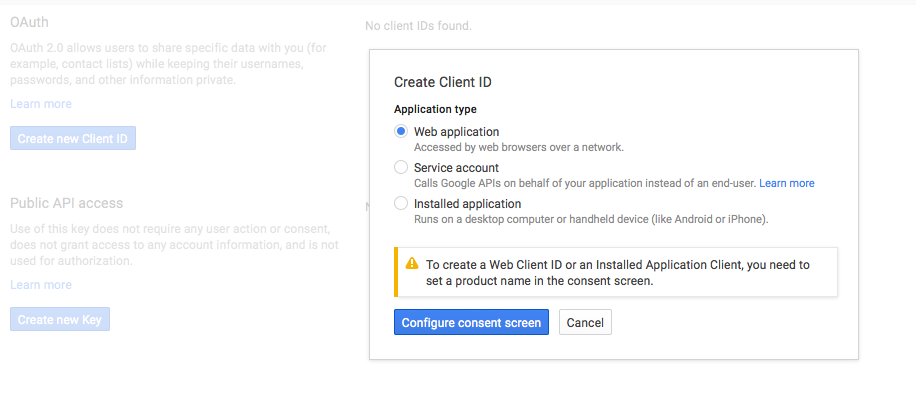Click the 'No client IDs found.' text
This screenshot has width=916, height=395.
418,26
